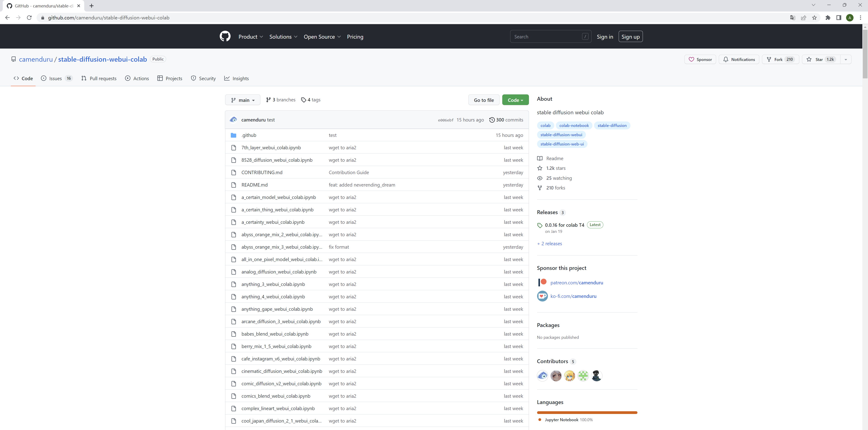Expand the Solutions menu
The height and width of the screenshot is (430, 868).
283,37
